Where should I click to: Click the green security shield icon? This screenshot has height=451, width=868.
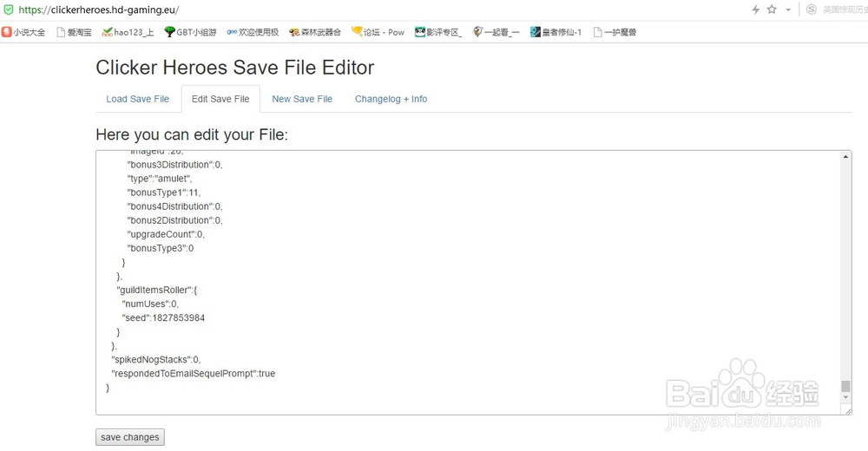point(9,10)
